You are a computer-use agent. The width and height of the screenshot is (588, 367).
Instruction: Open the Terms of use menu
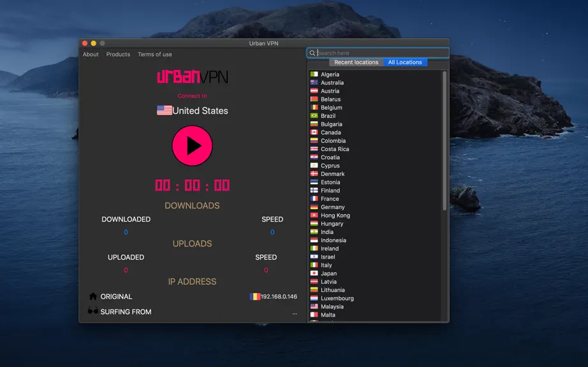154,54
